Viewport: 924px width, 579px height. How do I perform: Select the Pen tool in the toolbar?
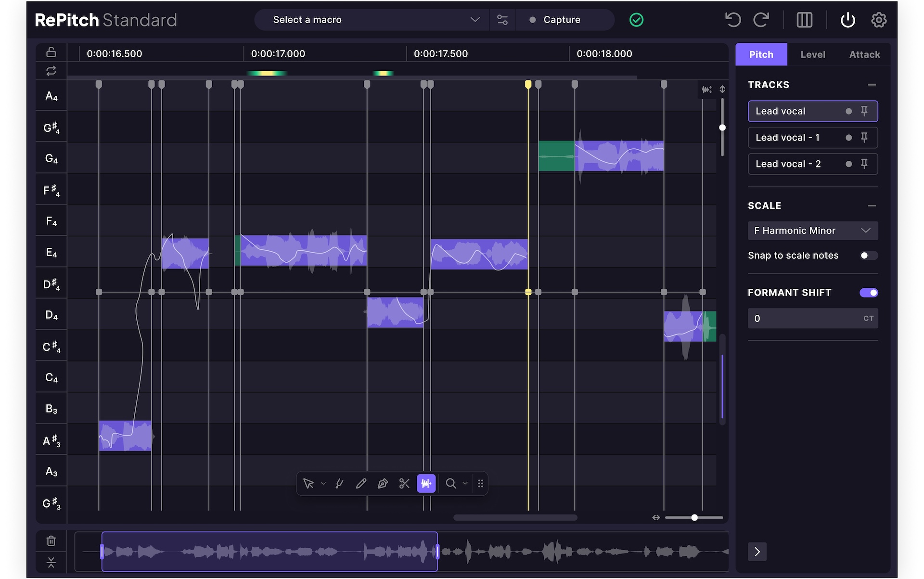383,483
